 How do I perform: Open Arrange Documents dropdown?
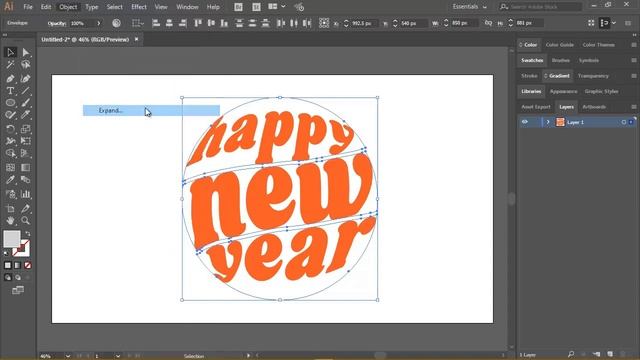(277, 7)
